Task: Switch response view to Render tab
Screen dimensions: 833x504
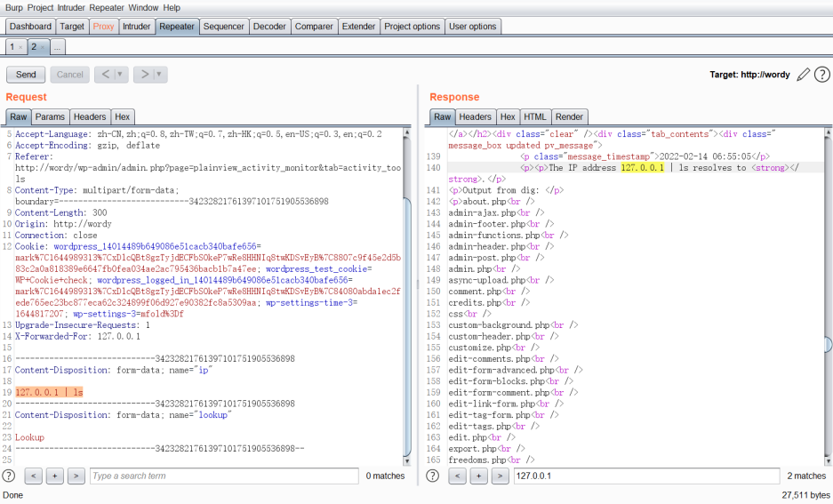Action: pyautogui.click(x=569, y=116)
